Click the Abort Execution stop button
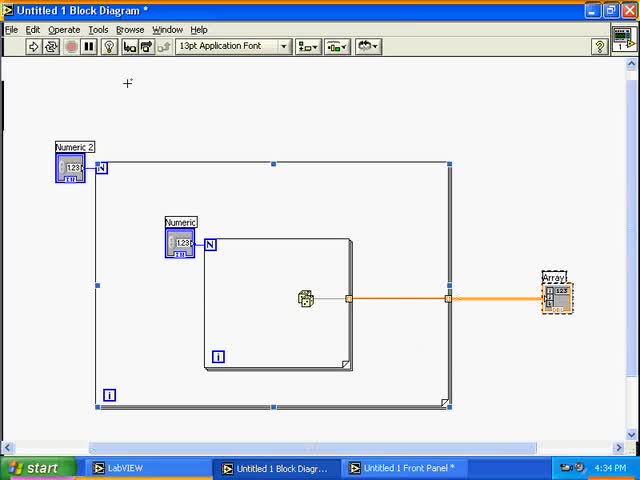Screen dimensions: 640x480 click(71, 47)
